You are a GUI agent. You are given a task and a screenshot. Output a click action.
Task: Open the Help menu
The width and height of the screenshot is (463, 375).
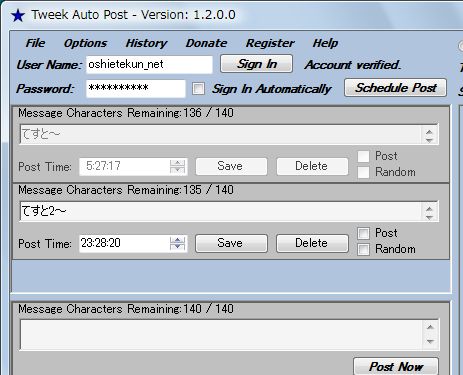click(325, 43)
